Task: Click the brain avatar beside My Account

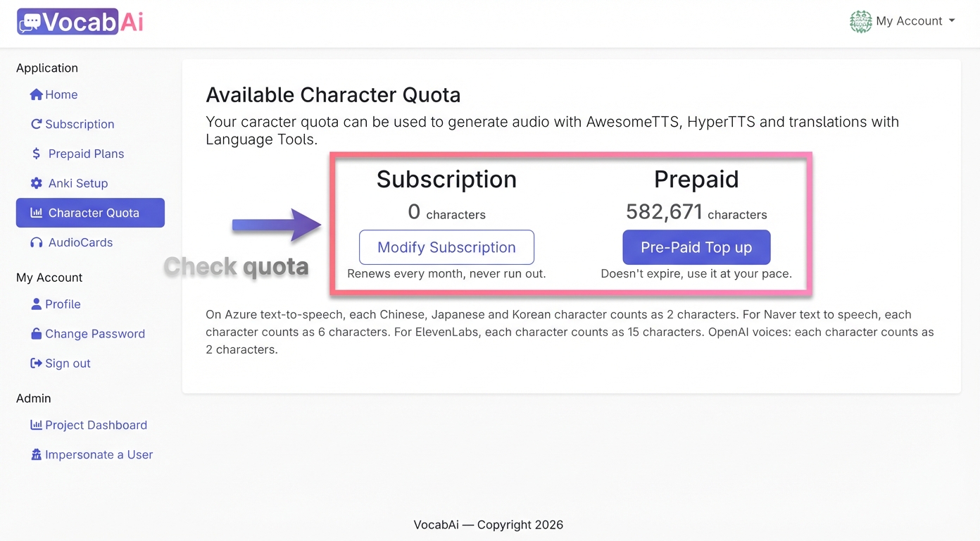Action: pos(861,21)
